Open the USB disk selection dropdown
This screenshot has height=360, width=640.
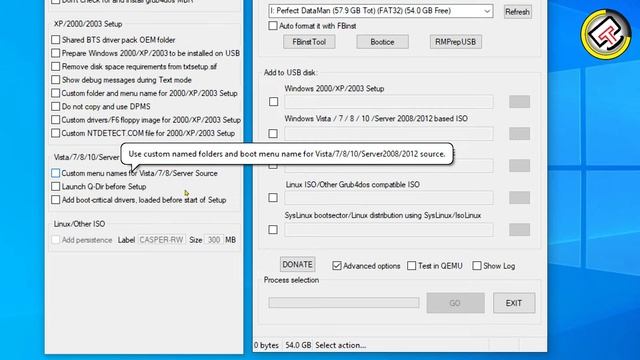pyautogui.click(x=380, y=11)
